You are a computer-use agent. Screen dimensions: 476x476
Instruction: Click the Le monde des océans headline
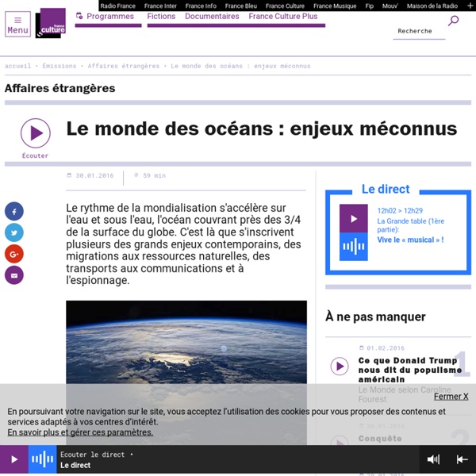262,129
